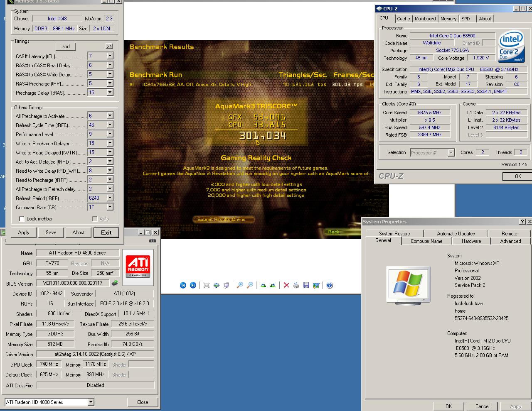532x411 pixels.
Task: Open Automatic Updates tab in System Properties
Action: click(456, 234)
